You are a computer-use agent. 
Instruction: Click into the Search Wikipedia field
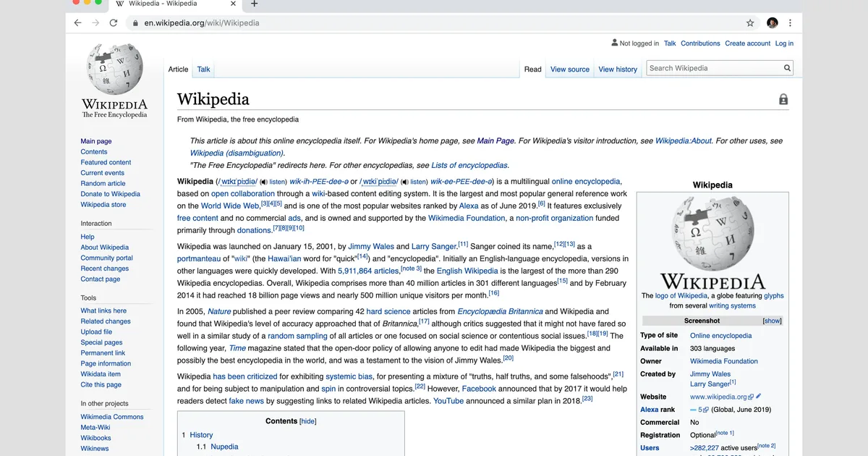(712, 68)
